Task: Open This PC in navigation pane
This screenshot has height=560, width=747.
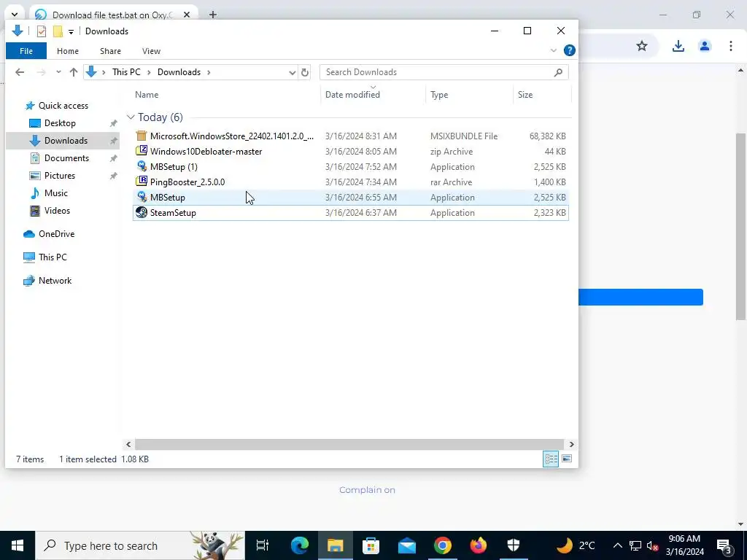Action: click(x=53, y=257)
